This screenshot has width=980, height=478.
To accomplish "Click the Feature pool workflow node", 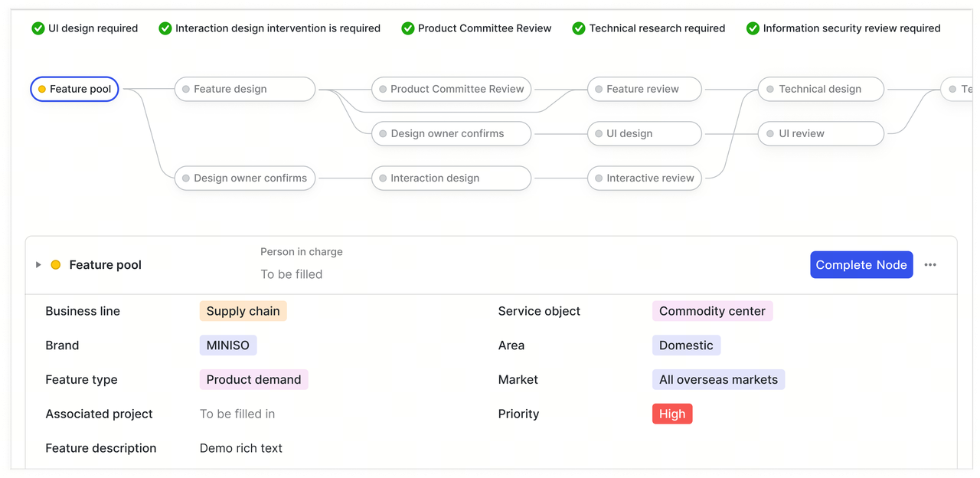I will pos(74,90).
